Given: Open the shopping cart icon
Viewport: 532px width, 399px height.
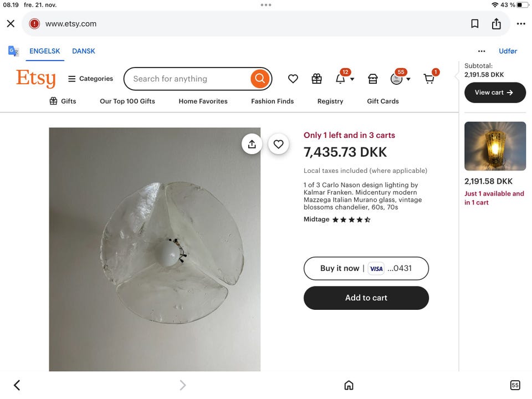Looking at the screenshot, I should (x=429, y=79).
